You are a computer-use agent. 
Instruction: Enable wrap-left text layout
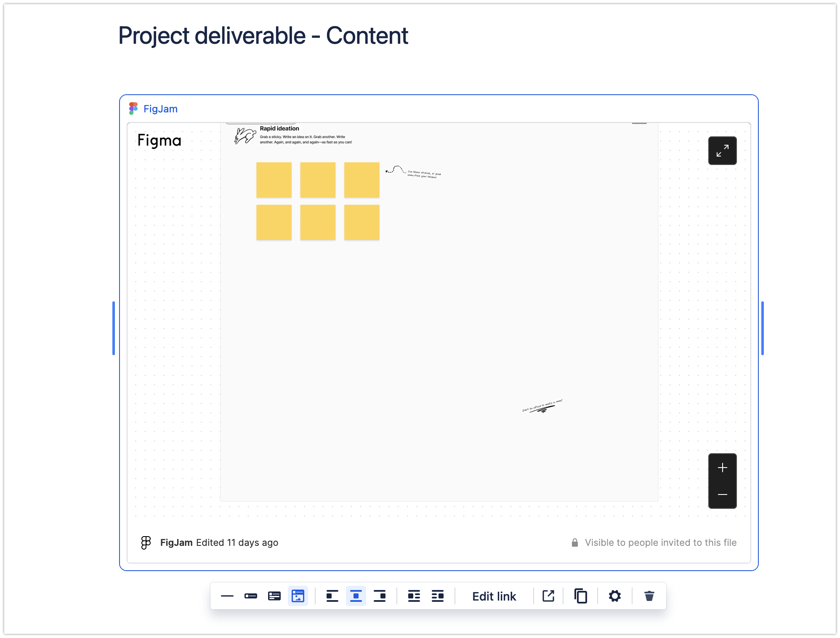(414, 596)
